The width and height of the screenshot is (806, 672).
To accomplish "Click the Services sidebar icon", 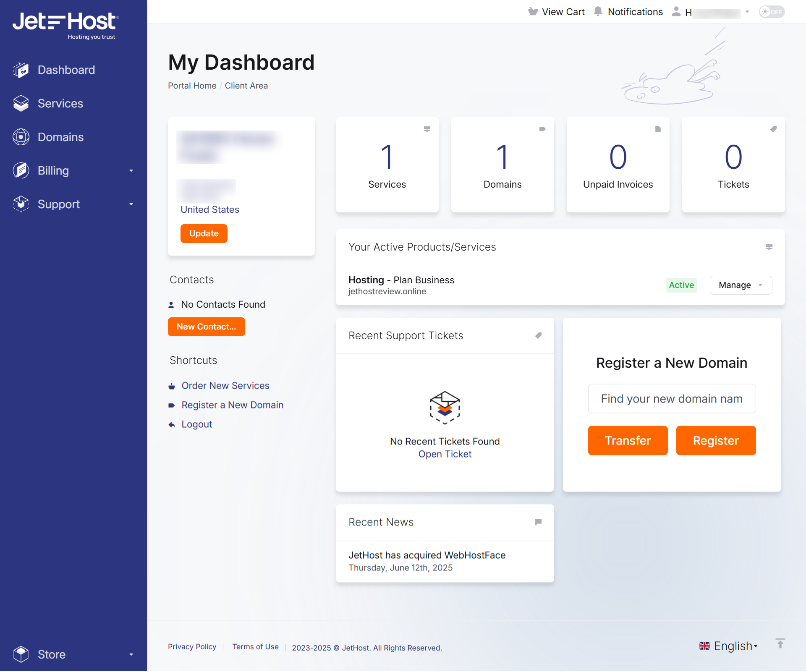I will pyautogui.click(x=21, y=104).
